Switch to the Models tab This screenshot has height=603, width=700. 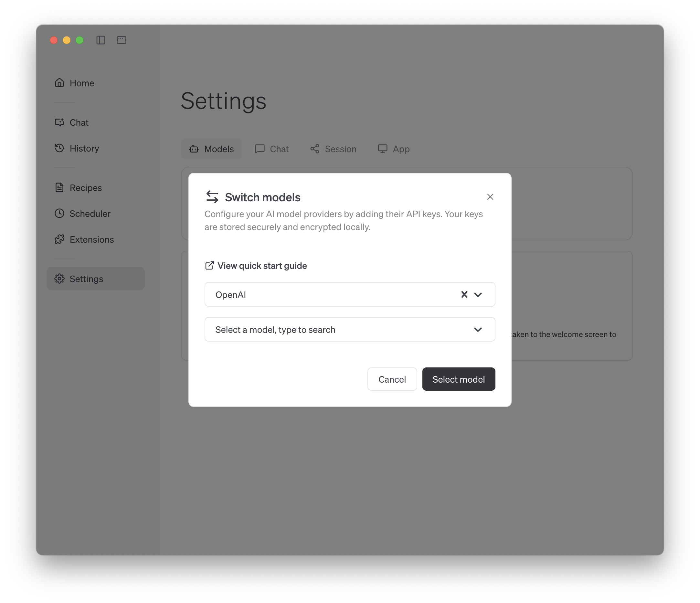pyautogui.click(x=211, y=149)
